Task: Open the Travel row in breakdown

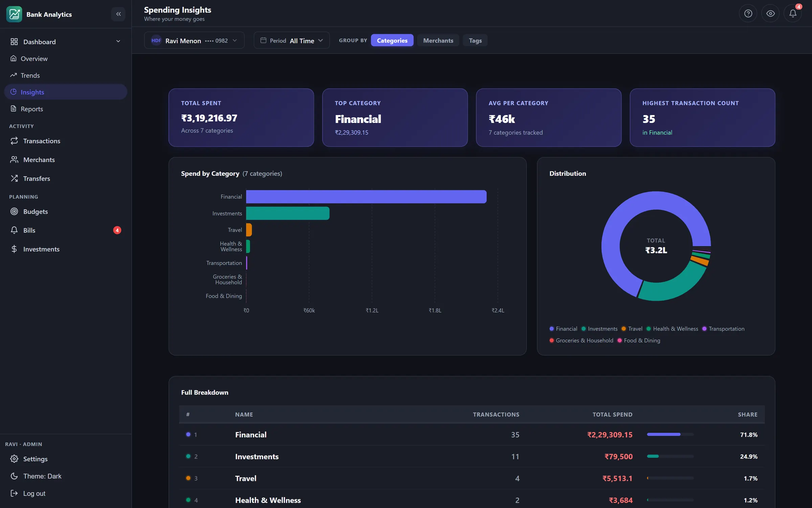Action: click(472, 478)
